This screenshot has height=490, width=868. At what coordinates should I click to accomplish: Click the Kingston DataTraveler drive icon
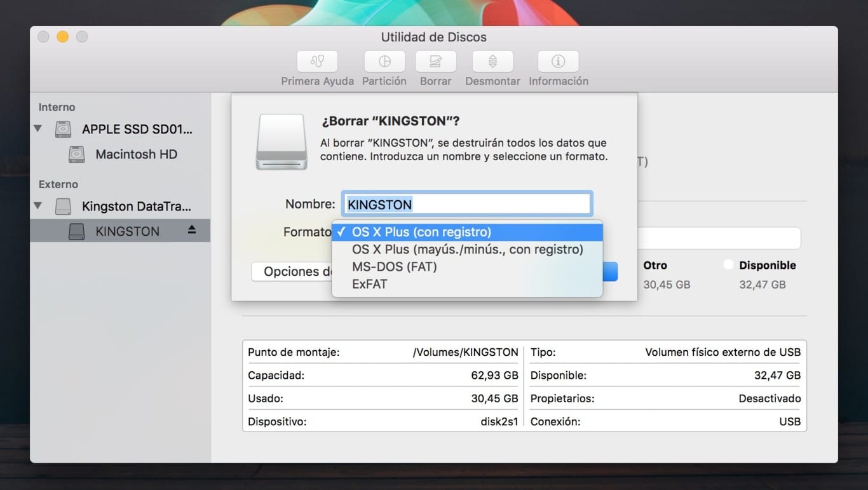click(x=63, y=207)
